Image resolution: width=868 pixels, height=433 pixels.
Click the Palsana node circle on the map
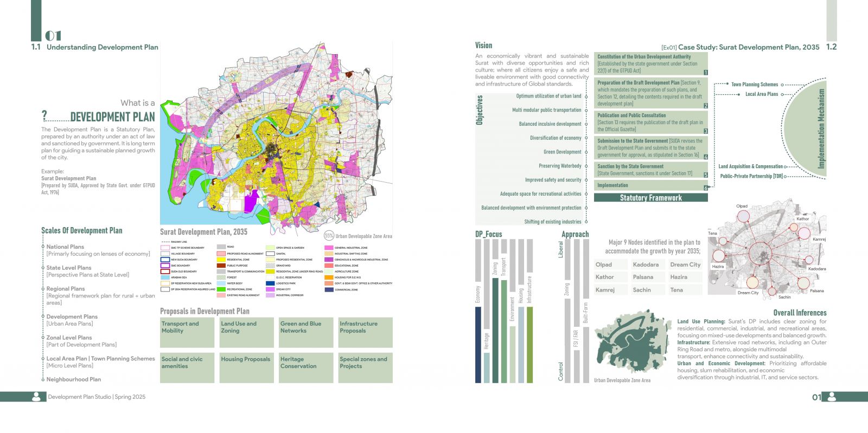tap(803, 282)
